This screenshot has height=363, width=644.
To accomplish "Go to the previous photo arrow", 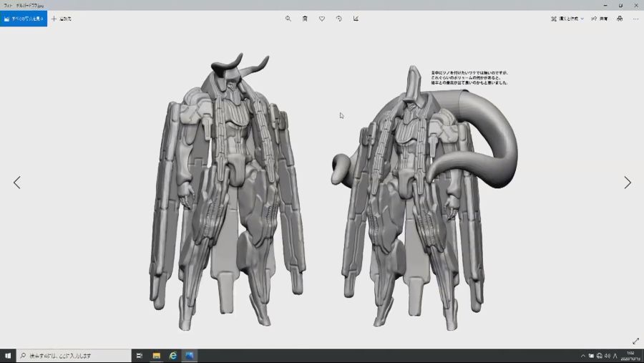I will pyautogui.click(x=17, y=183).
